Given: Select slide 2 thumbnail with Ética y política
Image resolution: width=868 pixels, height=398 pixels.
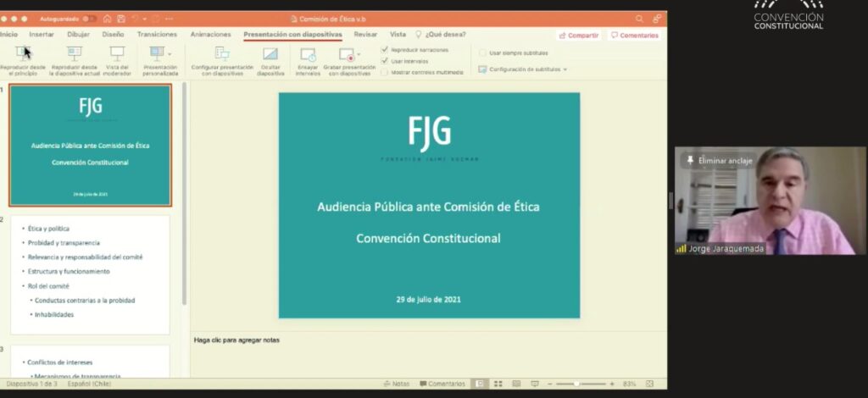Looking at the screenshot, I should coord(90,274).
